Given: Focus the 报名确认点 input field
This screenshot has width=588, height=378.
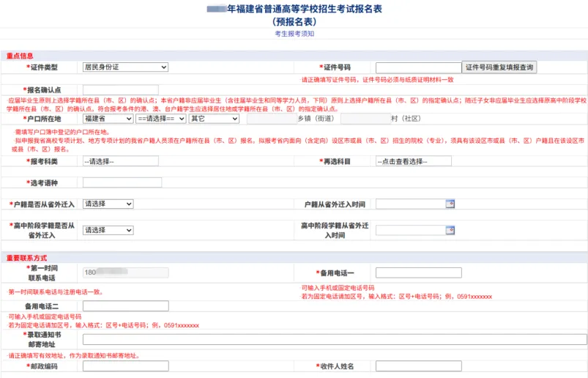Looking at the screenshot, I should tap(120, 90).
